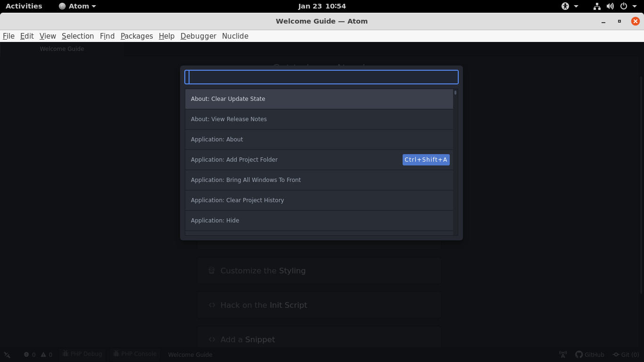Open the File menu
The height and width of the screenshot is (362, 644).
pos(8,36)
